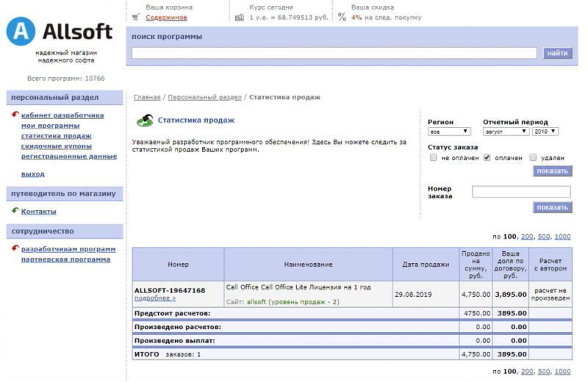Open кабинет разработчика link
588x382 pixels.
tap(62, 115)
